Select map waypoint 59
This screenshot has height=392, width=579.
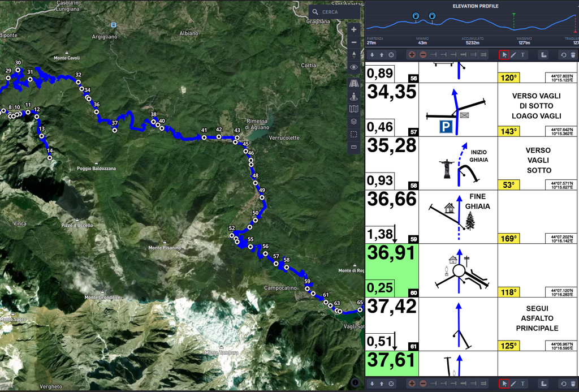pyautogui.click(x=307, y=288)
